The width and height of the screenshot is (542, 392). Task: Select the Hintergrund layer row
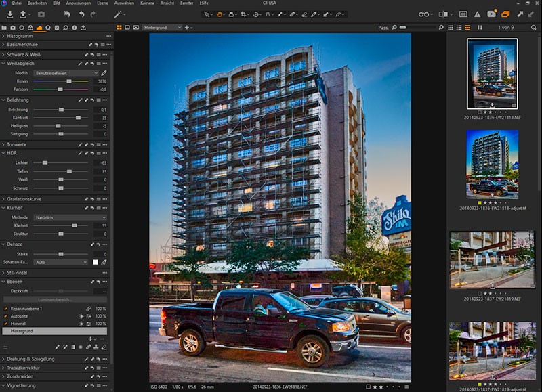(55, 331)
